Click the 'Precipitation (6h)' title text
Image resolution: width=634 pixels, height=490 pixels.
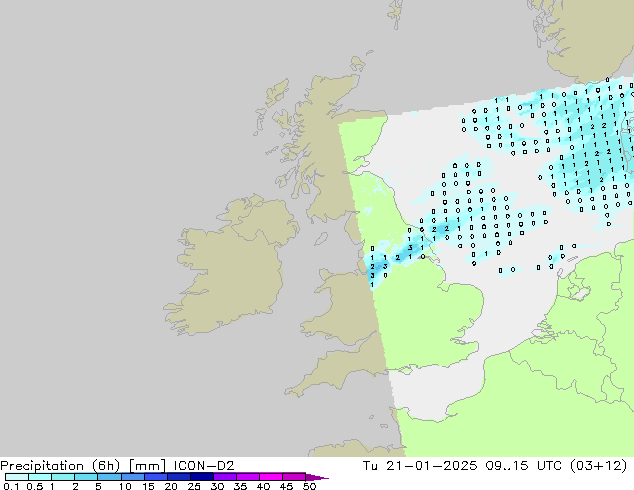point(60,466)
